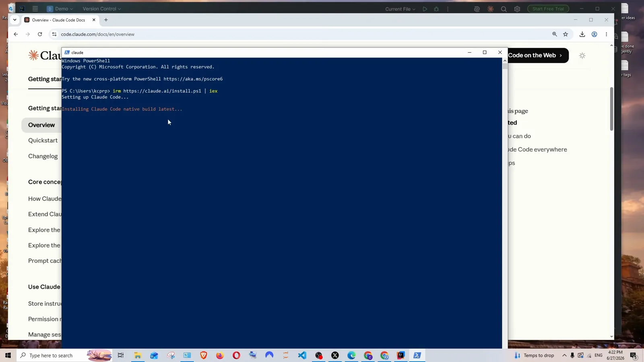
Task: Open the Demo project dropdown in IntelliJ
Action: point(60,8)
